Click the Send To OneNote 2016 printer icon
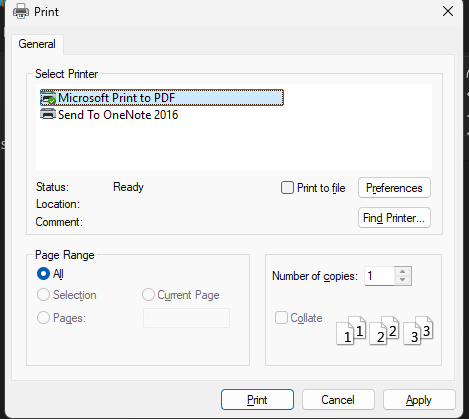 [x=48, y=114]
